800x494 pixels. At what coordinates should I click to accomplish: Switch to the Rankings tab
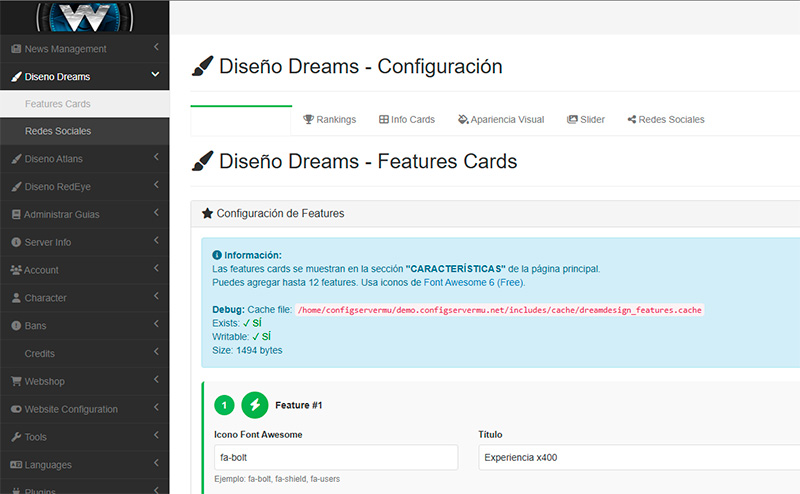point(329,120)
